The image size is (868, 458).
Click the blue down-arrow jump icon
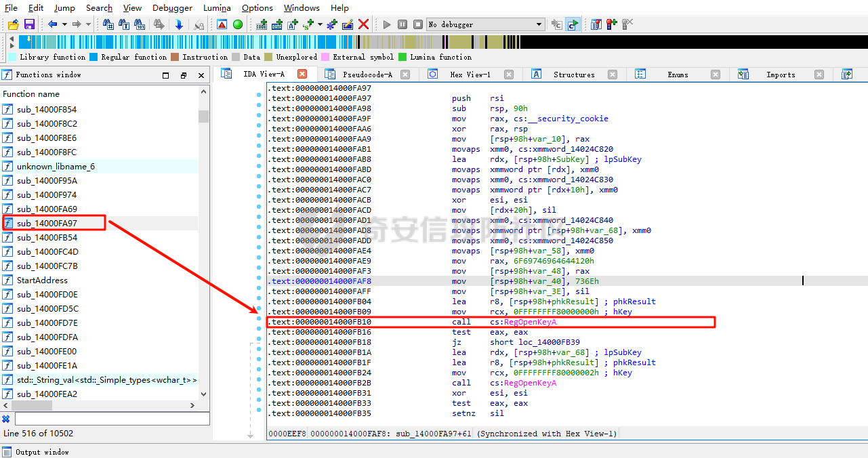pos(179,24)
